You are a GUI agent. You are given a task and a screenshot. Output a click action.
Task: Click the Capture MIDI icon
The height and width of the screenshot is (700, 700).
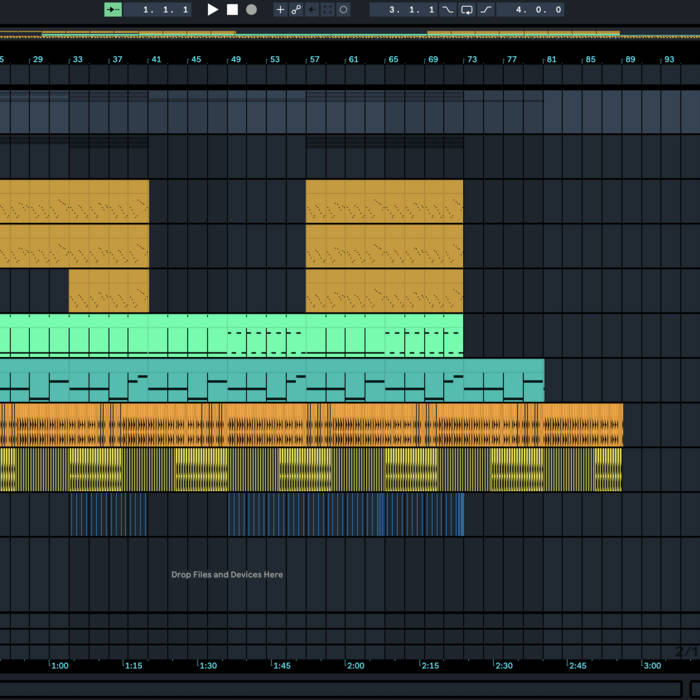327,10
